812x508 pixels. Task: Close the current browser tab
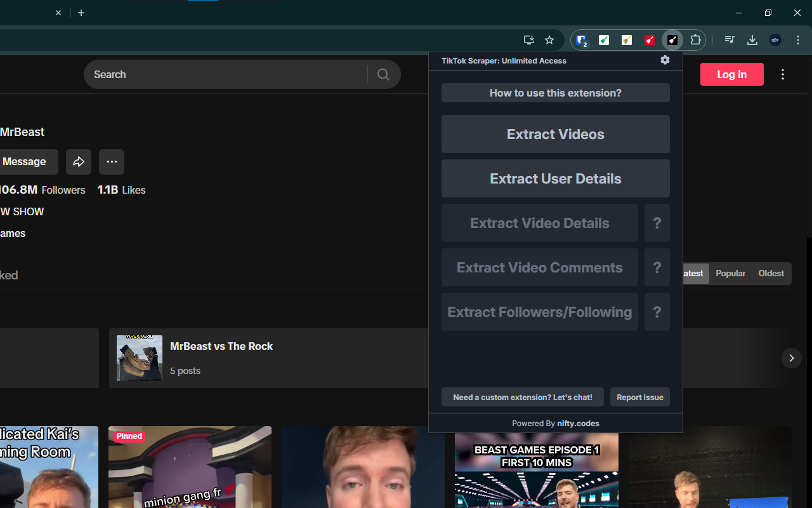coord(58,13)
